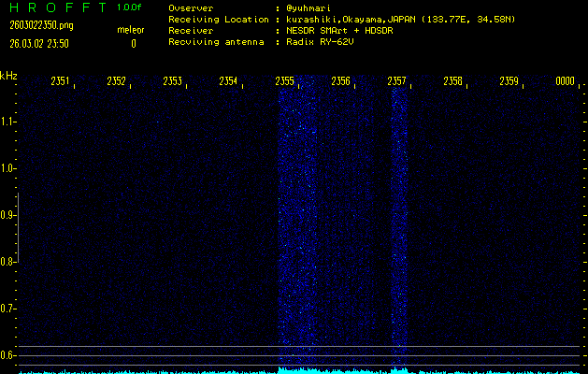Click the Ovserver label
The image size is (588, 374).
point(191,8)
